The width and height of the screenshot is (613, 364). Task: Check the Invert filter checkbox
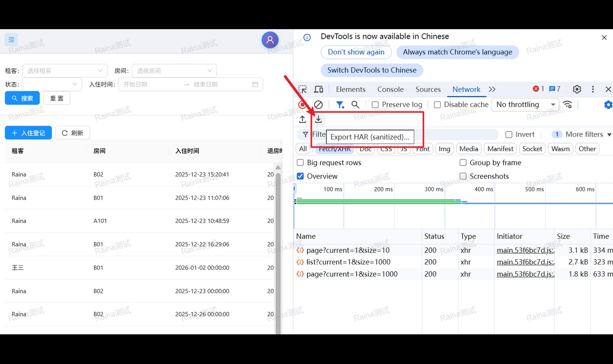click(x=509, y=134)
